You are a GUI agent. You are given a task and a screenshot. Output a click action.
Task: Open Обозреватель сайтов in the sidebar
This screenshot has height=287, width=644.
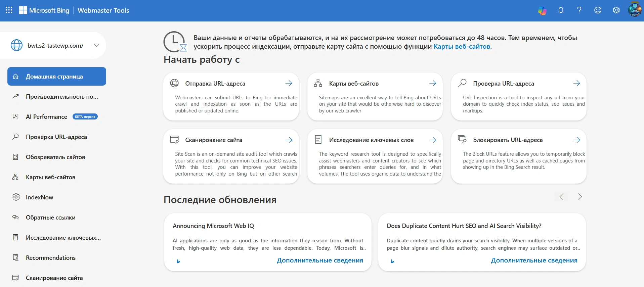point(57,157)
